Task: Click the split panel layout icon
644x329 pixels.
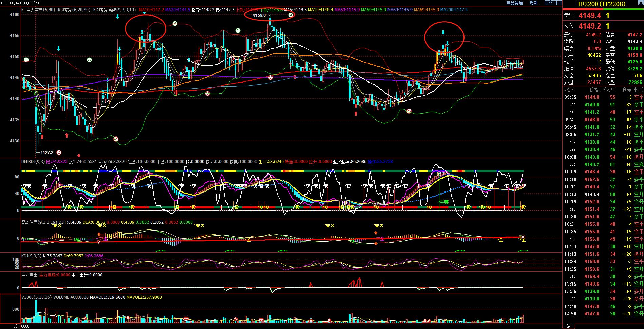Action: click(x=559, y=3)
